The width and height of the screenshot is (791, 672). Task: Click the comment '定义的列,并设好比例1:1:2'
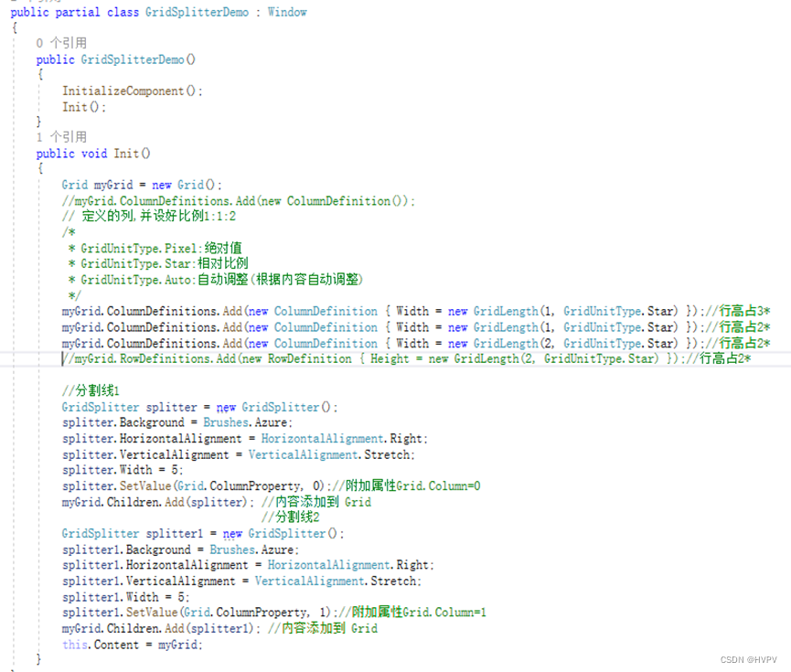point(159,217)
